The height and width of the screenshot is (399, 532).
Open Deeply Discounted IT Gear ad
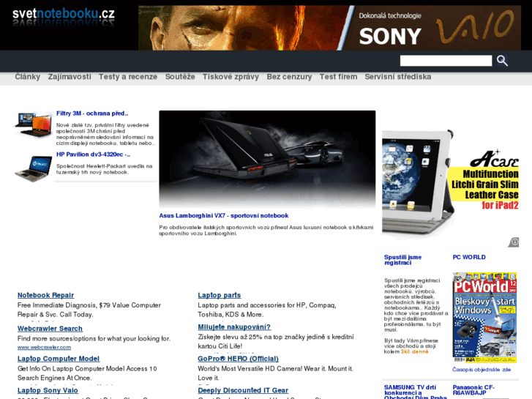(243, 390)
